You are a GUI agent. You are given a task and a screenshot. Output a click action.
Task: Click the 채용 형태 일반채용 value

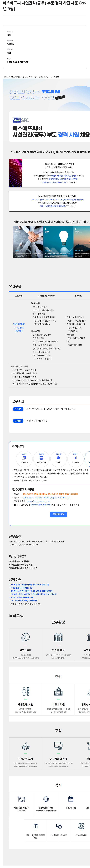[x=11, y=44]
